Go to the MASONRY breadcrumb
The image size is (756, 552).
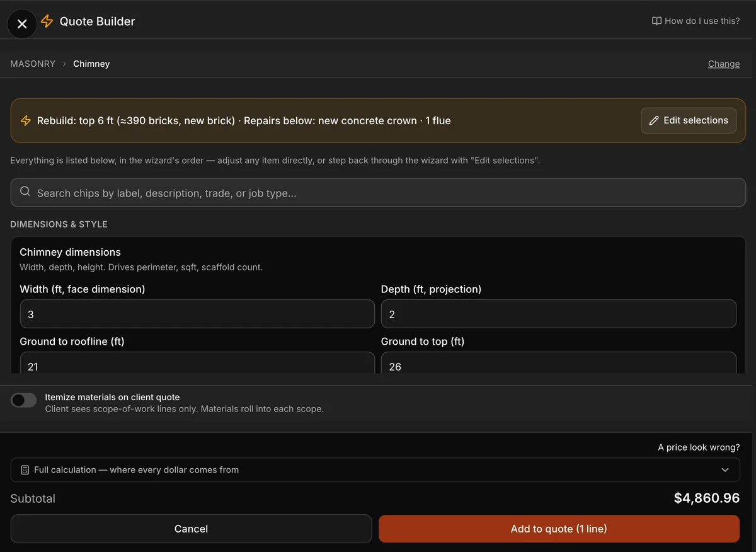33,64
